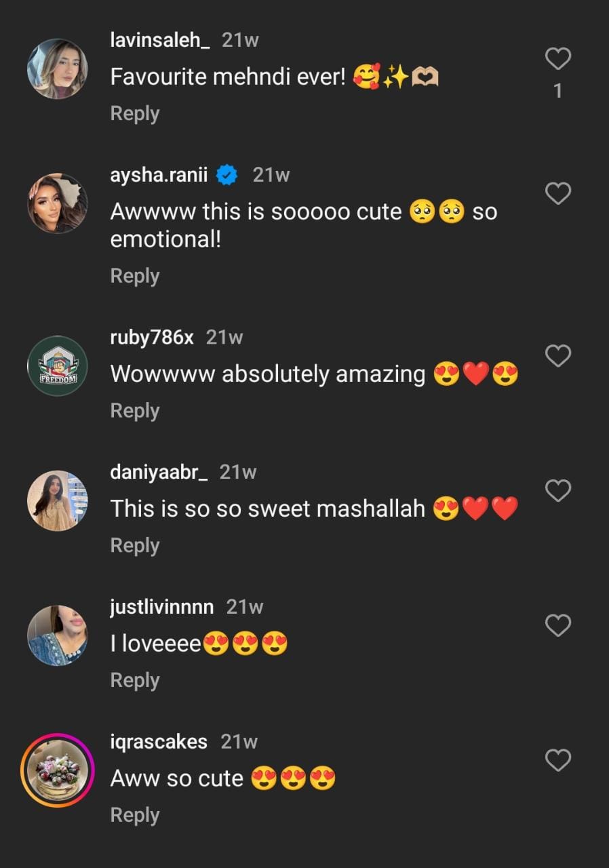Tap heart beside iqrascakes' comment
609x868 pixels.
point(558,760)
